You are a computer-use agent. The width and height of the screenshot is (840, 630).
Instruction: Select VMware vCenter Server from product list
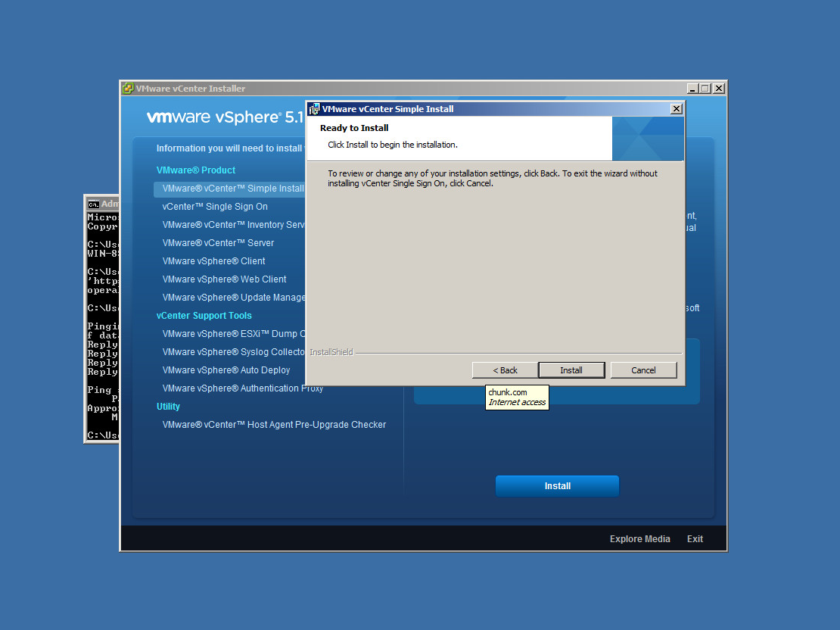218,243
